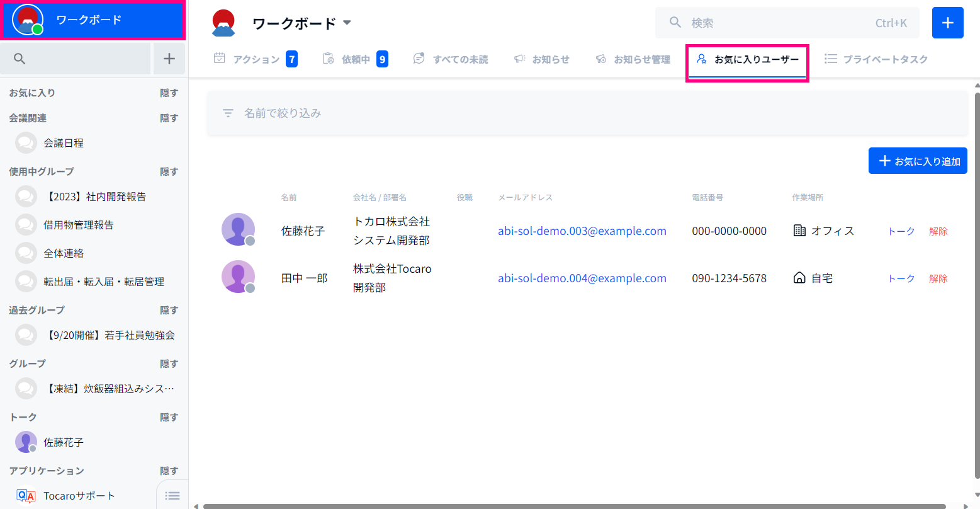Open 佐藤花子's avatar in the member list
The image size is (980, 509).
(x=238, y=229)
